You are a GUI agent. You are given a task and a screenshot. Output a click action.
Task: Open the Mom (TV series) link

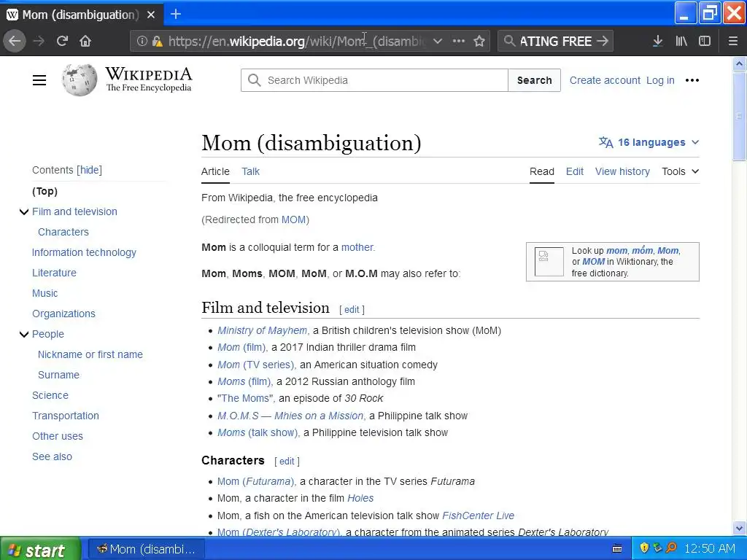click(256, 365)
